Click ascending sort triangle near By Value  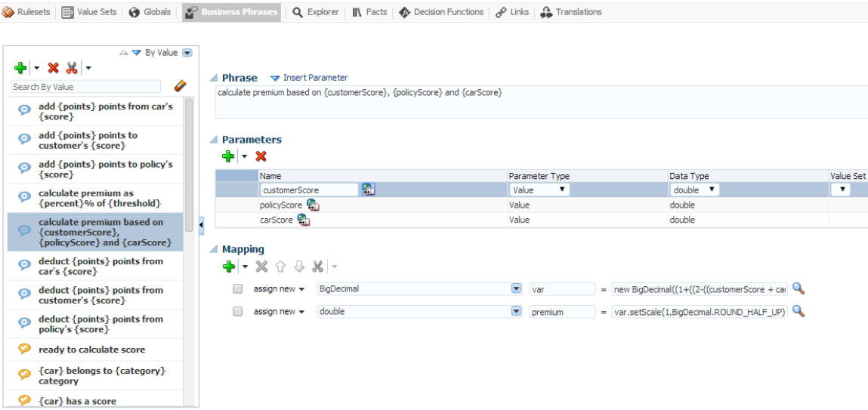point(124,53)
